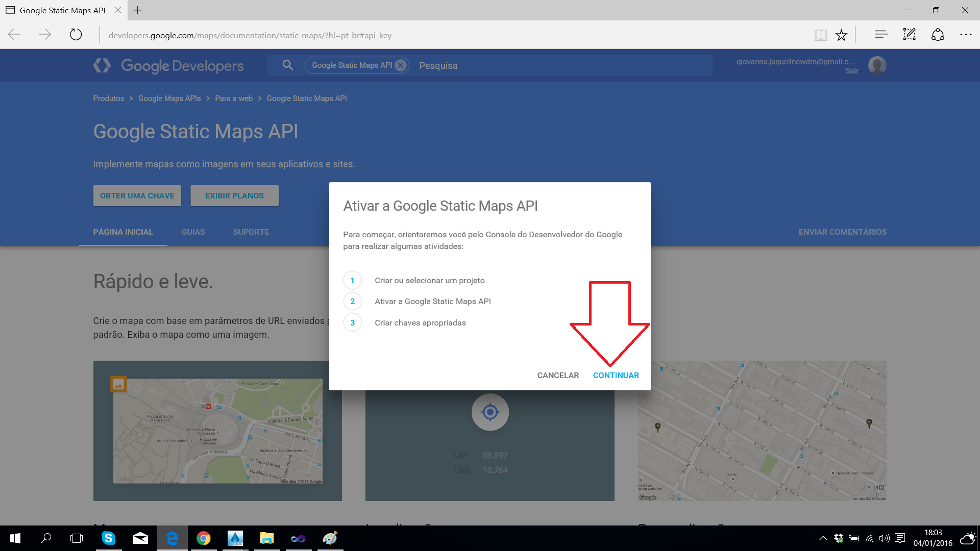
Task: Click the browser forward arrow
Action: click(x=45, y=35)
